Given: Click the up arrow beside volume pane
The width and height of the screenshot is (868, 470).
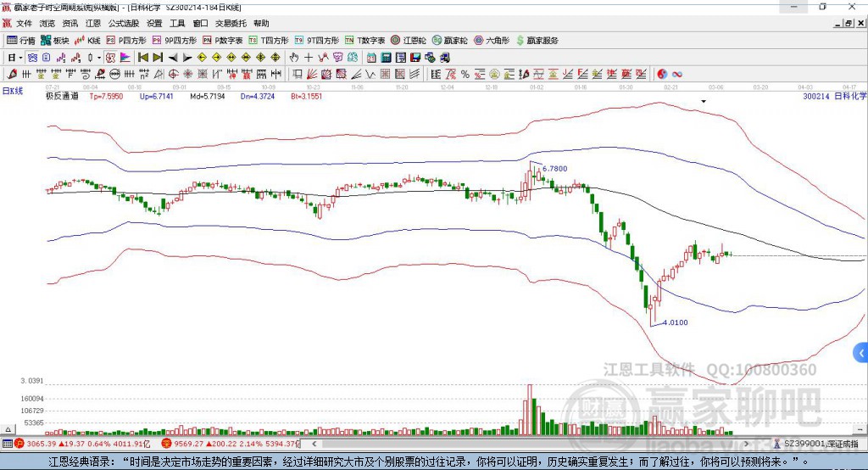Looking at the screenshot, I should click(8, 429).
